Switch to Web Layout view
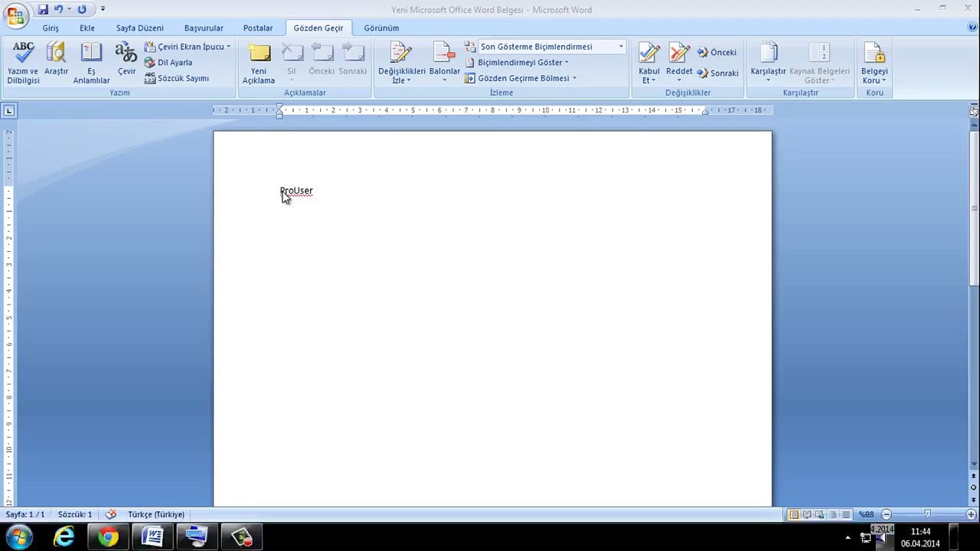This screenshot has height=551, width=980. click(820, 514)
